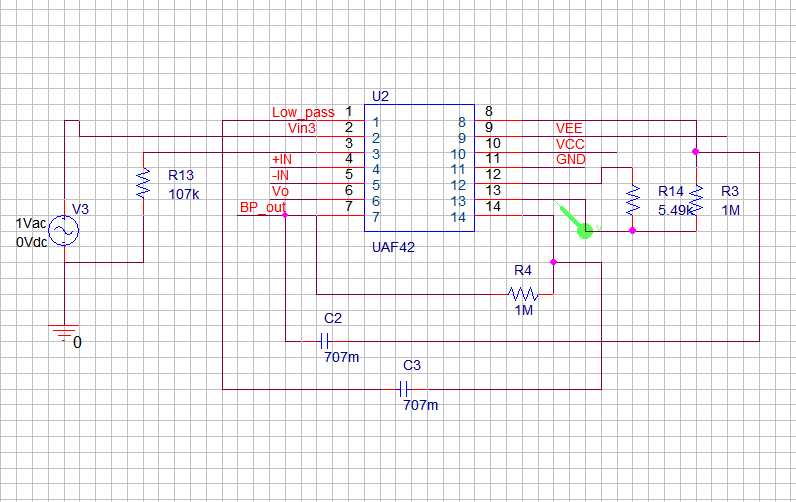This screenshot has height=502, width=796.
Task: Select the V3 AC voltage source symbol
Action: tap(64, 231)
